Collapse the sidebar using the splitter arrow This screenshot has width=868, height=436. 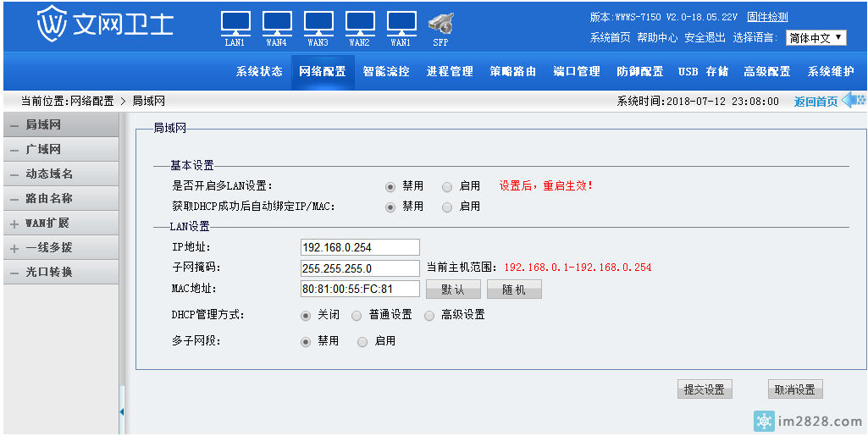[x=121, y=411]
